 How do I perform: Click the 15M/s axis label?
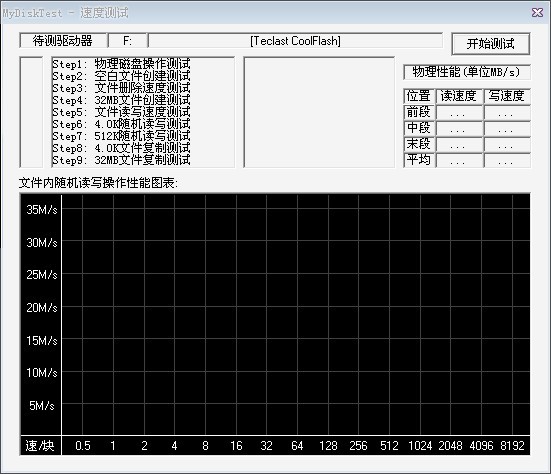(42, 340)
